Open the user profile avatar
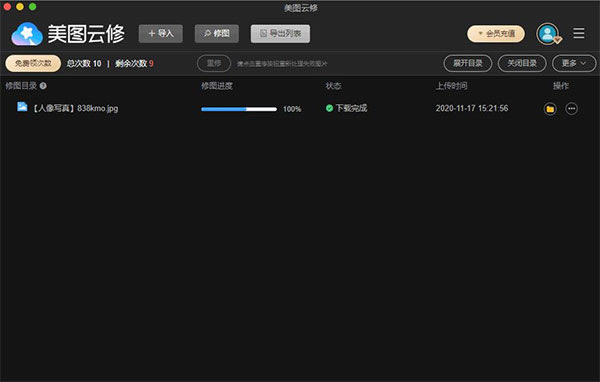Screen dimensions: 600x382 click(548, 34)
